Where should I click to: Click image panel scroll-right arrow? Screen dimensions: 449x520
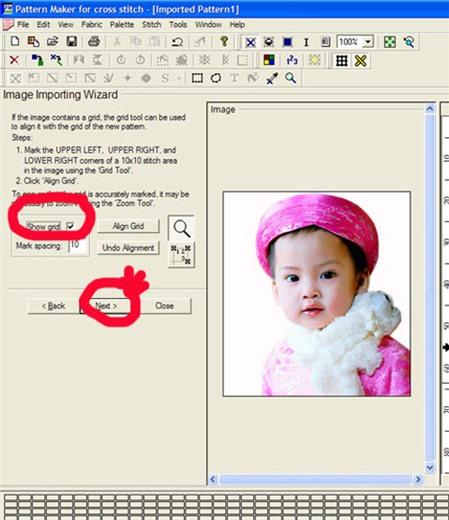(x=418, y=479)
